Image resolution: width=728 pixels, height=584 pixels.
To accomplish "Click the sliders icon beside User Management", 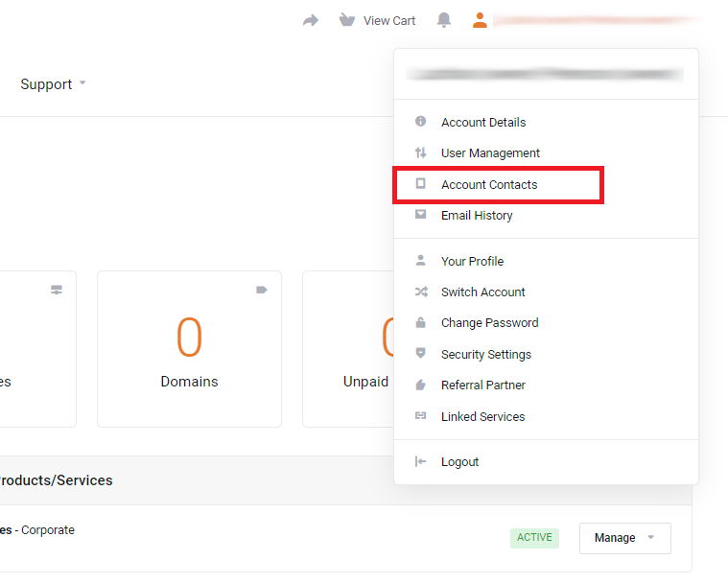I will (x=421, y=152).
